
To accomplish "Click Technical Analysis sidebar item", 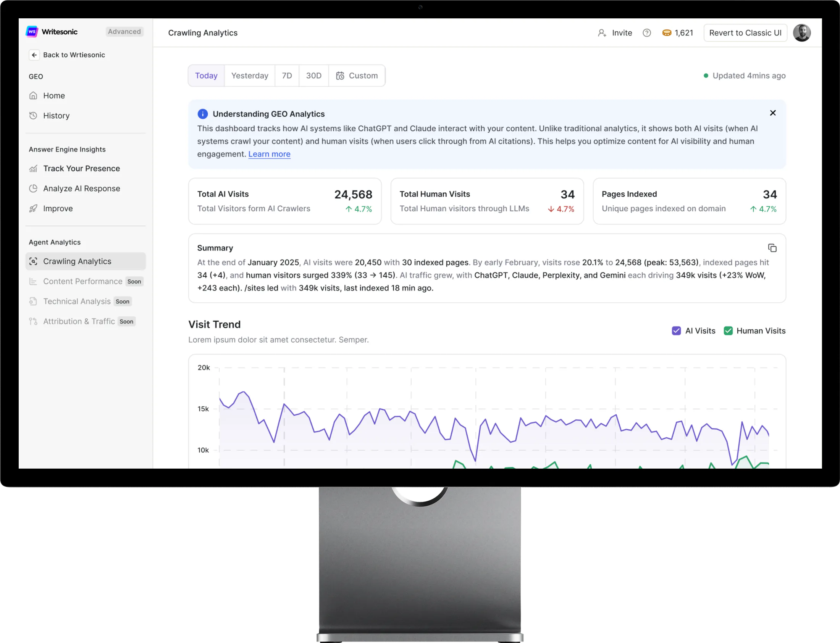I will click(x=86, y=301).
